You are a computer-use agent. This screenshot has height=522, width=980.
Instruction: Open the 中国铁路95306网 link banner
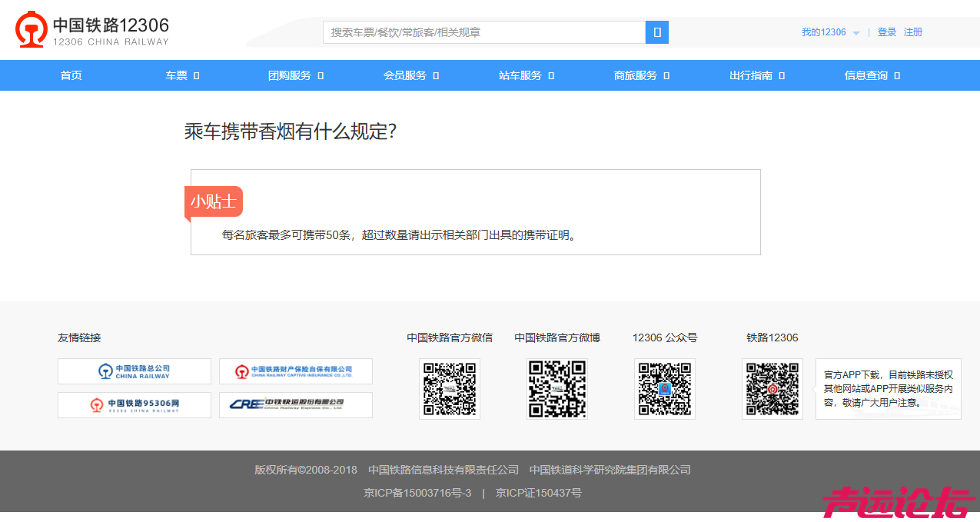[x=135, y=405]
